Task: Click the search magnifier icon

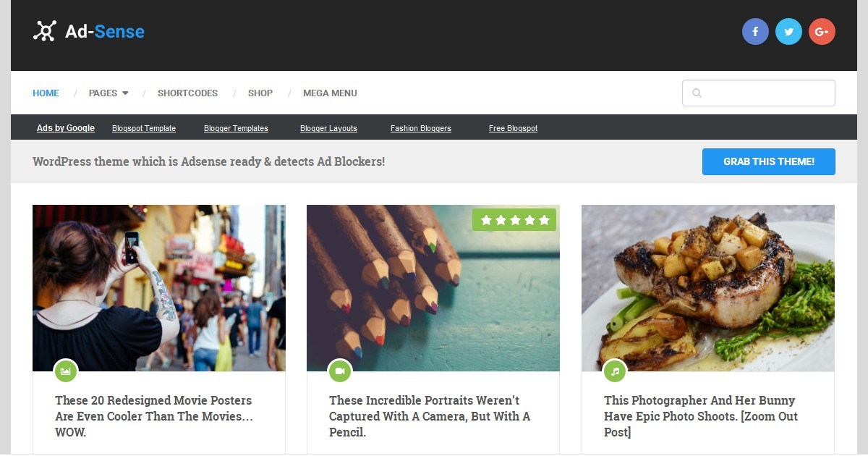Action: click(697, 93)
